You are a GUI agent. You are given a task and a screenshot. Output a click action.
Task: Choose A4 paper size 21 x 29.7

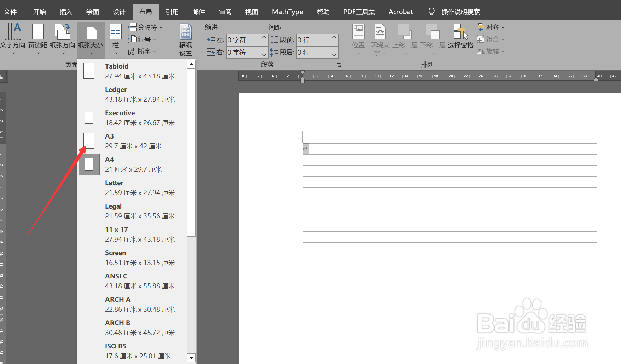[132, 164]
